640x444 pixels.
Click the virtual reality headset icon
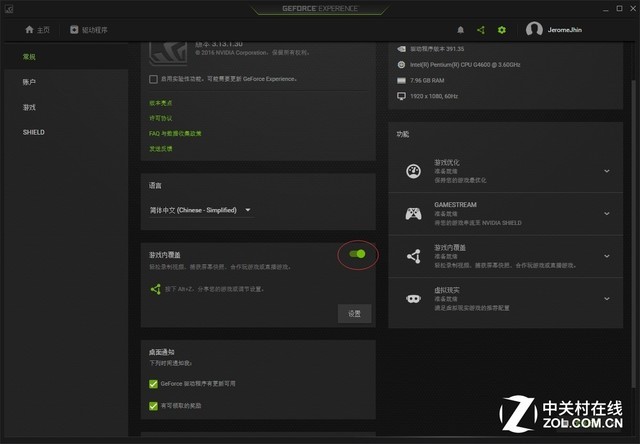point(413,299)
